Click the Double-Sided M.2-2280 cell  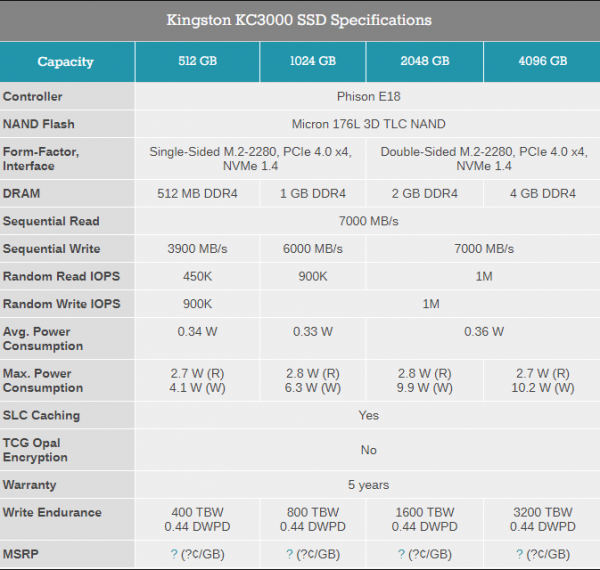484,159
